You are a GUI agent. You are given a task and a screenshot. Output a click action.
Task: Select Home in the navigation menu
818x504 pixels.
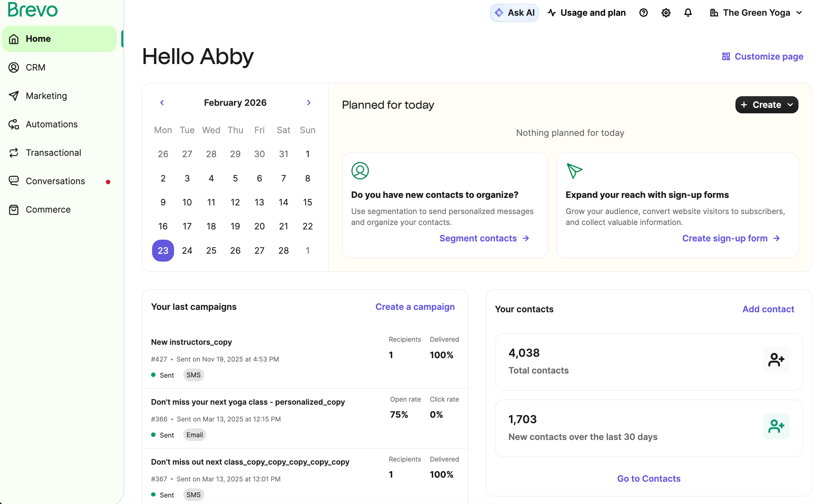coord(38,38)
